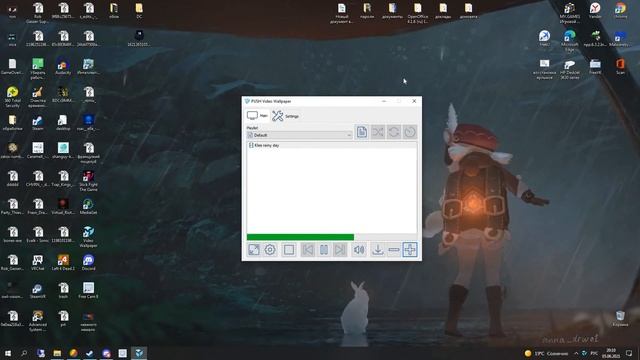Select the Stick Fight The Game shortcut
Viewport: 640px width, 360px height.
tap(88, 181)
